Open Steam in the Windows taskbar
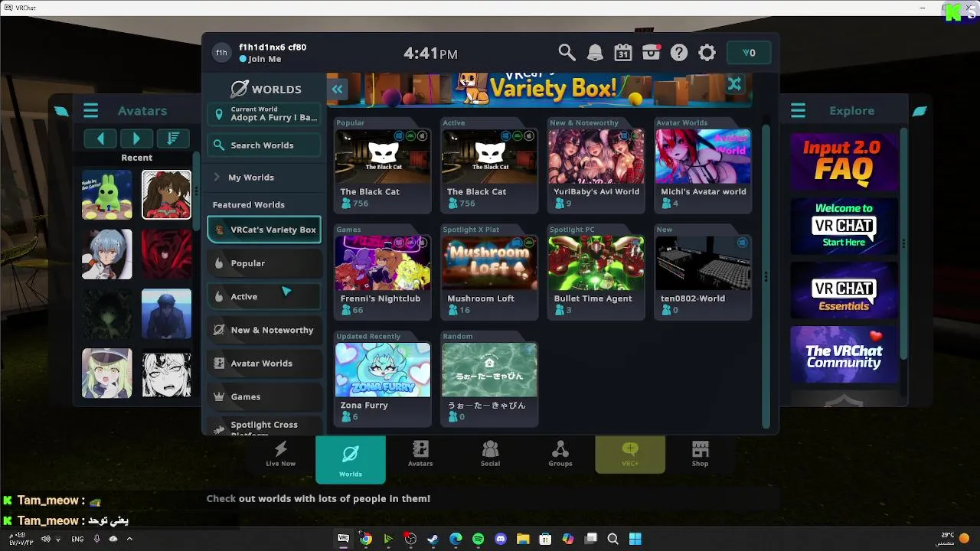 pos(433,539)
